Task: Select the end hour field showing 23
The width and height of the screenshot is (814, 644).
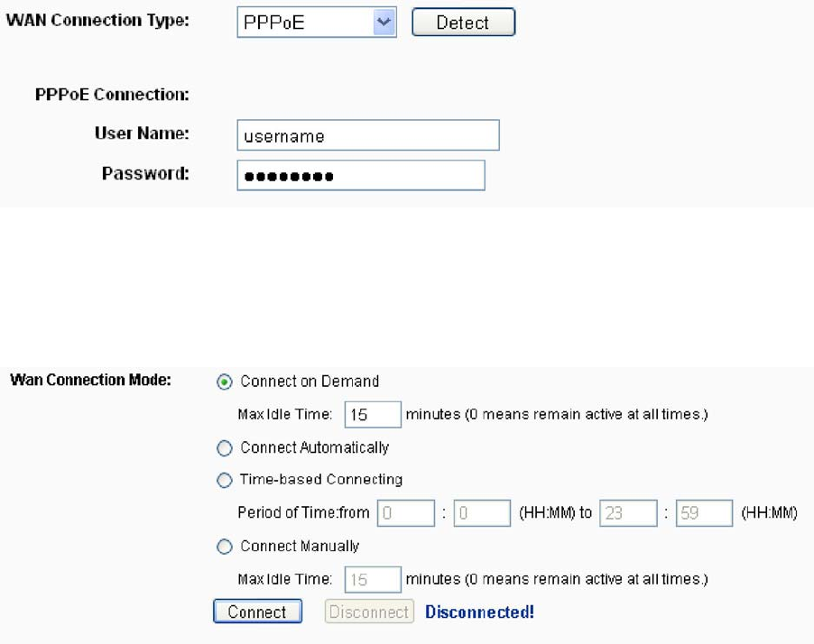Action: 628,513
